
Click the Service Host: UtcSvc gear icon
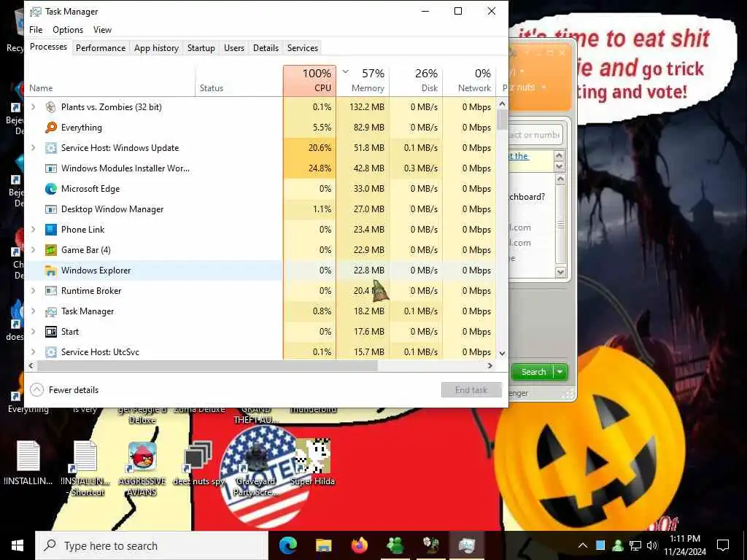[50, 352]
